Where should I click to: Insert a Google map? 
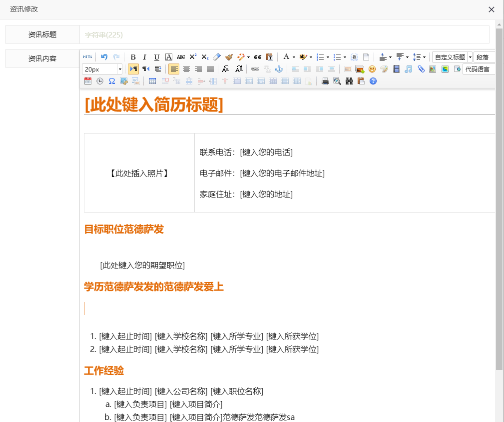[x=445, y=69]
